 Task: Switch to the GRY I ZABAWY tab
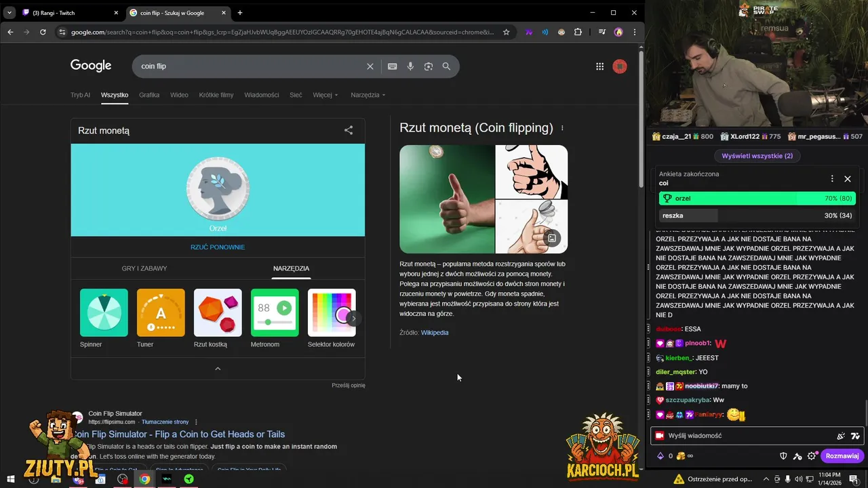(x=144, y=268)
